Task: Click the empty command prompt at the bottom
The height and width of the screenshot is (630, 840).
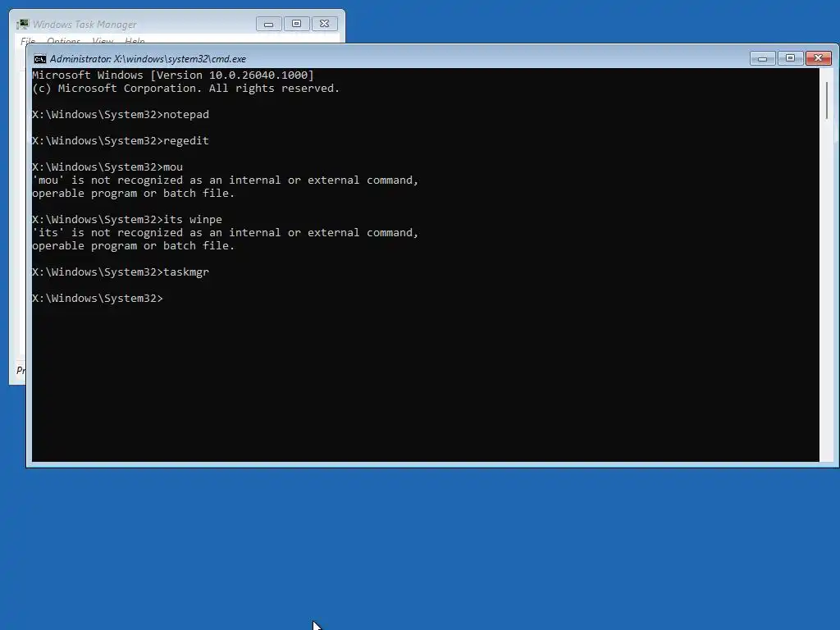Action: [98, 299]
